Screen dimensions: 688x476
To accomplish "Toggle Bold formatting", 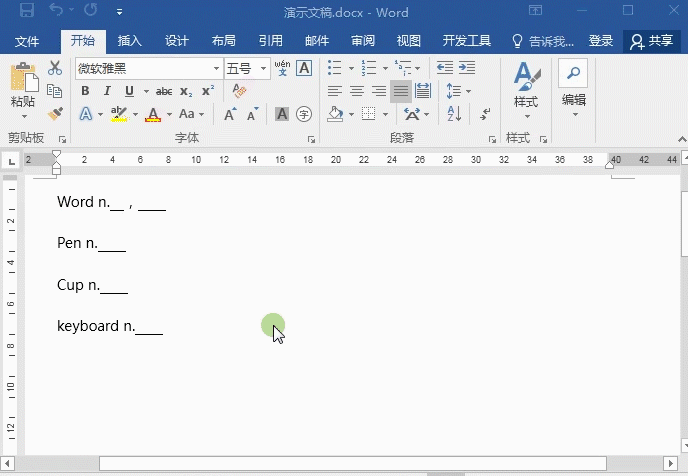I will [85, 91].
